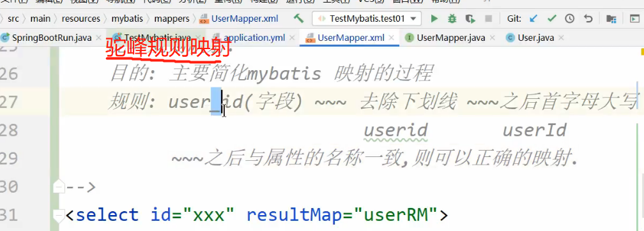Click the user_id(字段) text on line 27
644x231 pixels.
(236, 103)
